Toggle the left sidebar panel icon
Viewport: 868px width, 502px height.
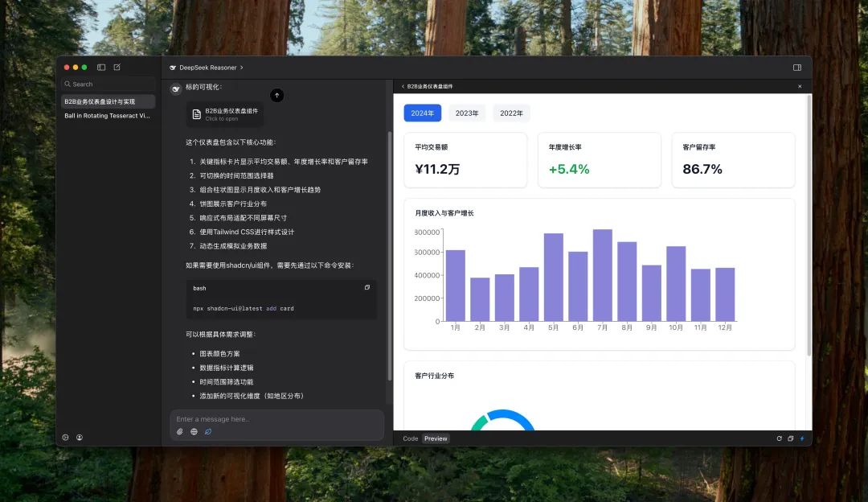pyautogui.click(x=101, y=68)
